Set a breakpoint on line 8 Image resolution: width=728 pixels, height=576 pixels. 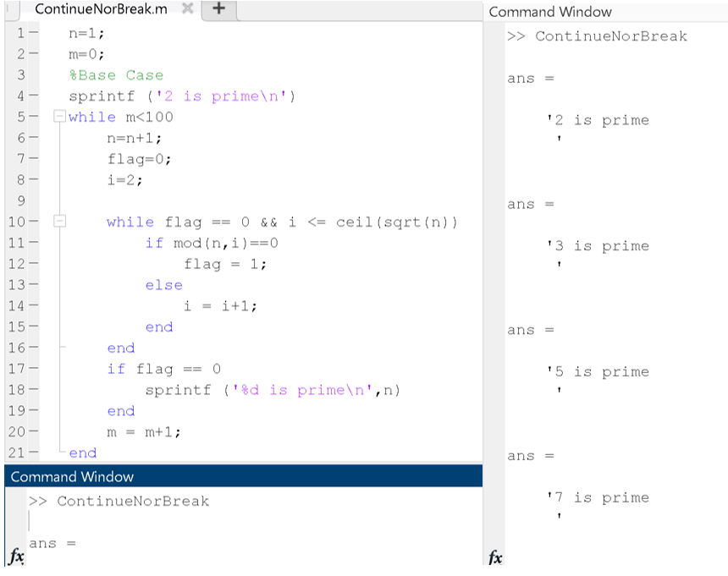tap(33, 179)
